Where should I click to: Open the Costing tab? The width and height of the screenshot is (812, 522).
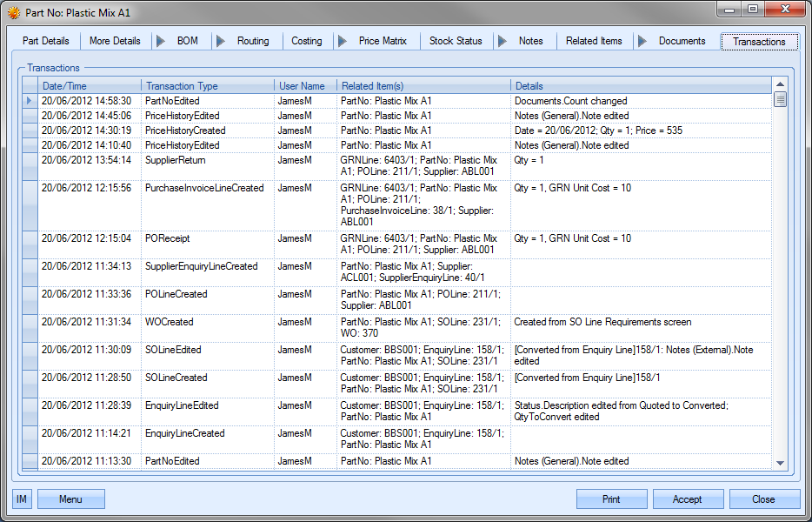pyautogui.click(x=306, y=41)
